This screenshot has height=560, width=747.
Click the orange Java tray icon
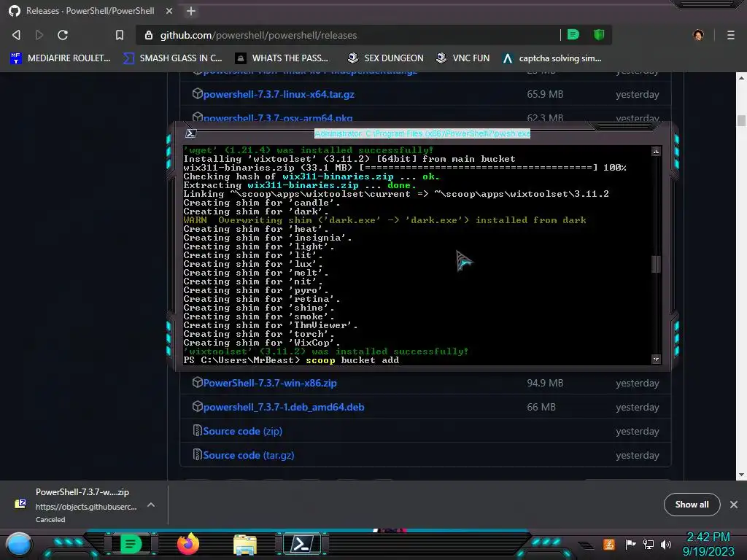pyautogui.click(x=609, y=544)
